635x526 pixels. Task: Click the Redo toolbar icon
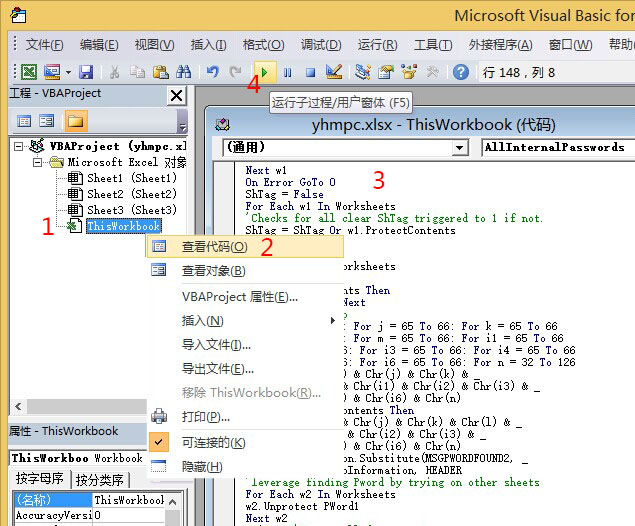[x=235, y=72]
